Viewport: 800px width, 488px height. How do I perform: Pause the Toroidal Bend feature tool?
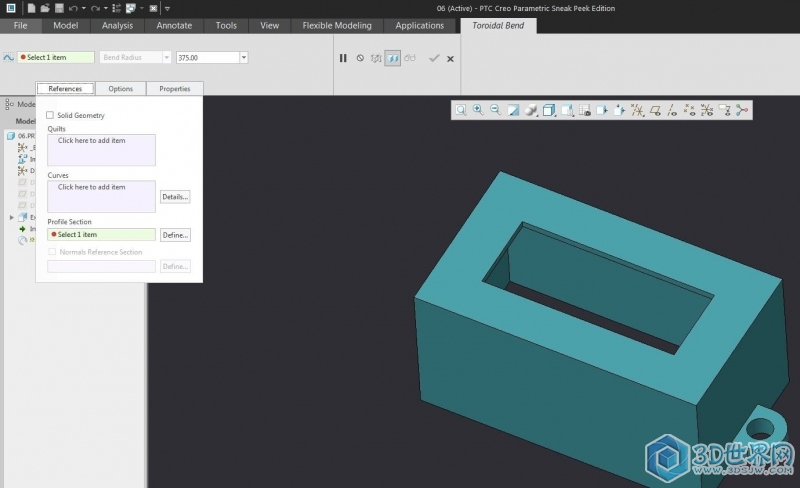[x=343, y=58]
